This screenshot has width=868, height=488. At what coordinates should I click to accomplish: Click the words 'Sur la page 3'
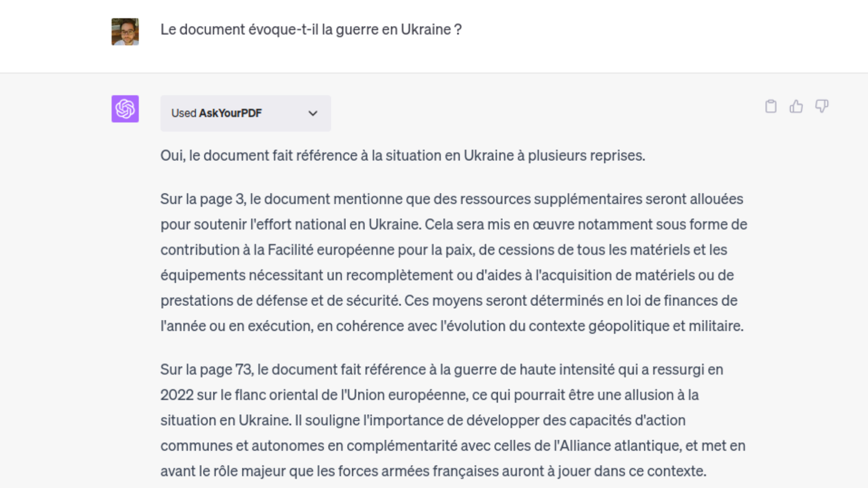[203, 199]
